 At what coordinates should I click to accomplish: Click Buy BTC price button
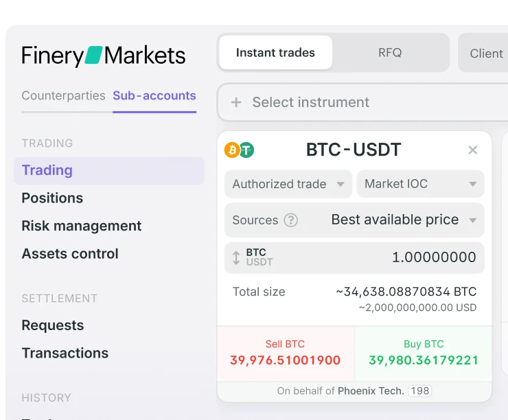click(x=424, y=353)
